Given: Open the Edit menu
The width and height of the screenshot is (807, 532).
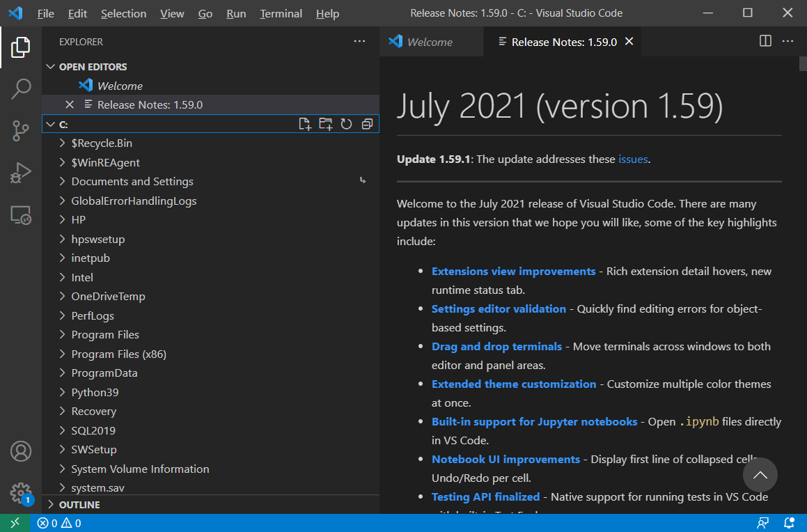Looking at the screenshot, I should 77,13.
